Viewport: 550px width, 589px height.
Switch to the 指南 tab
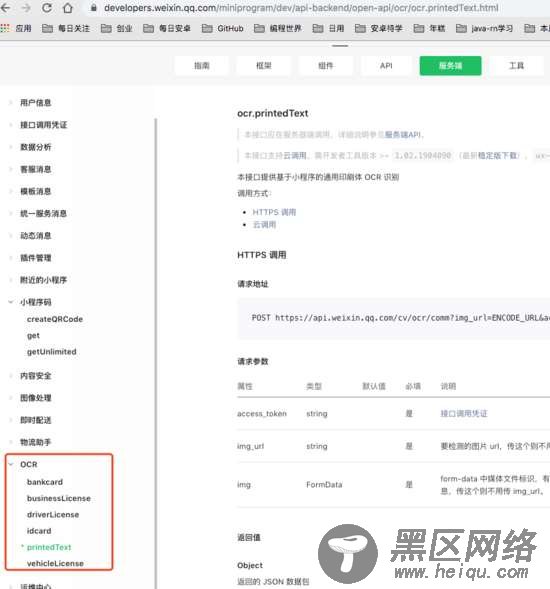pyautogui.click(x=202, y=66)
